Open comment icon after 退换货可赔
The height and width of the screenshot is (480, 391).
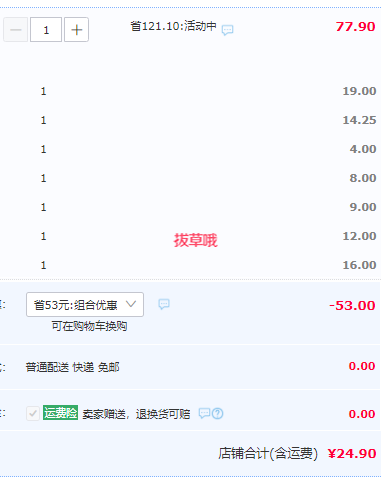(204, 413)
